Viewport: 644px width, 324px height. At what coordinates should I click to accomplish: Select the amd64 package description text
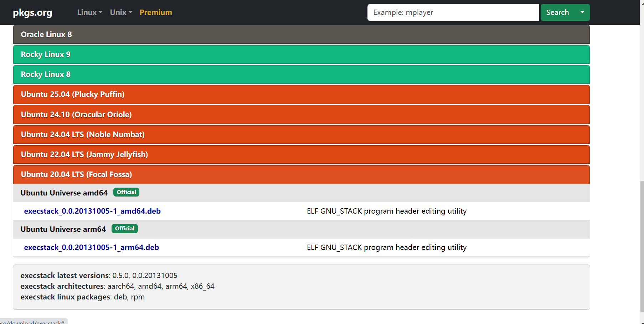[x=387, y=211]
